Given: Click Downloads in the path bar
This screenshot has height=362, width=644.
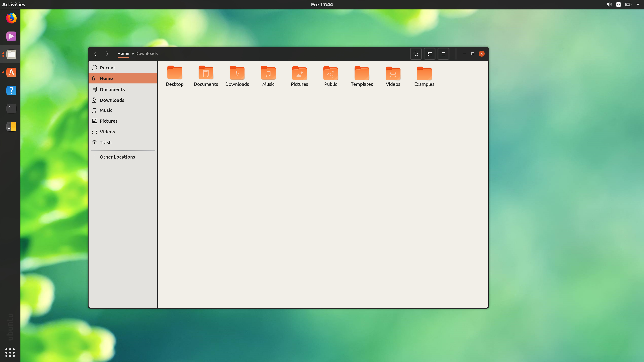Looking at the screenshot, I should pos(146,53).
